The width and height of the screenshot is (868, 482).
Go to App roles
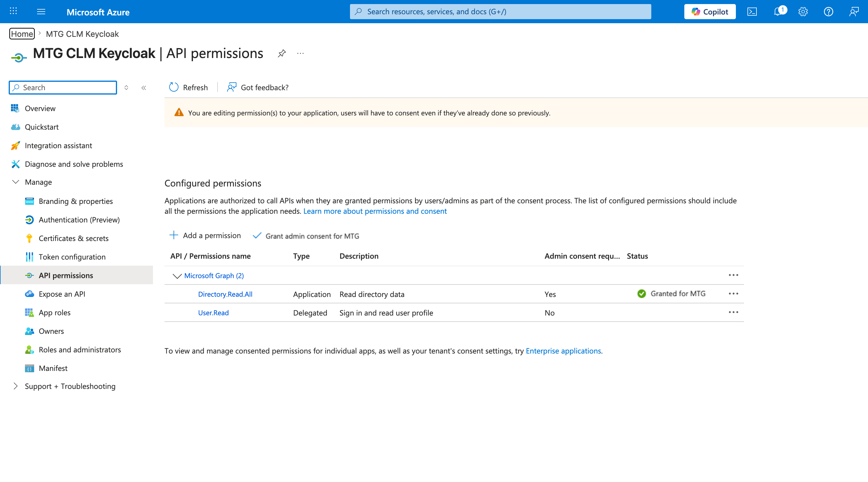54,312
